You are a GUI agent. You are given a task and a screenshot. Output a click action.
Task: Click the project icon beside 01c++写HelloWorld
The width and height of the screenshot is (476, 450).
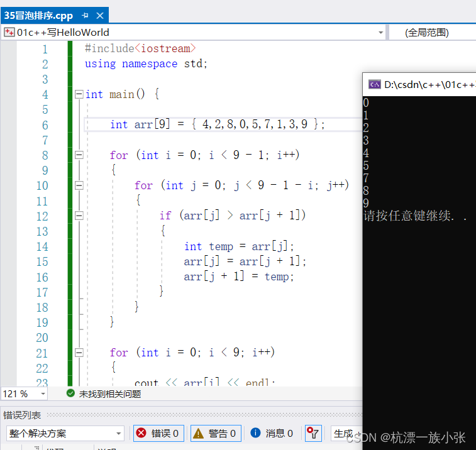(x=9, y=32)
